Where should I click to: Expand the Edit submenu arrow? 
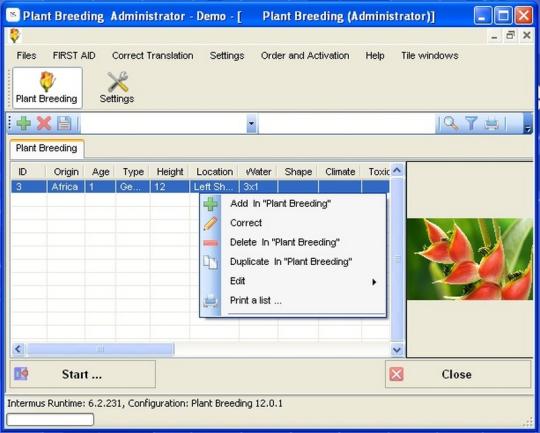click(374, 282)
